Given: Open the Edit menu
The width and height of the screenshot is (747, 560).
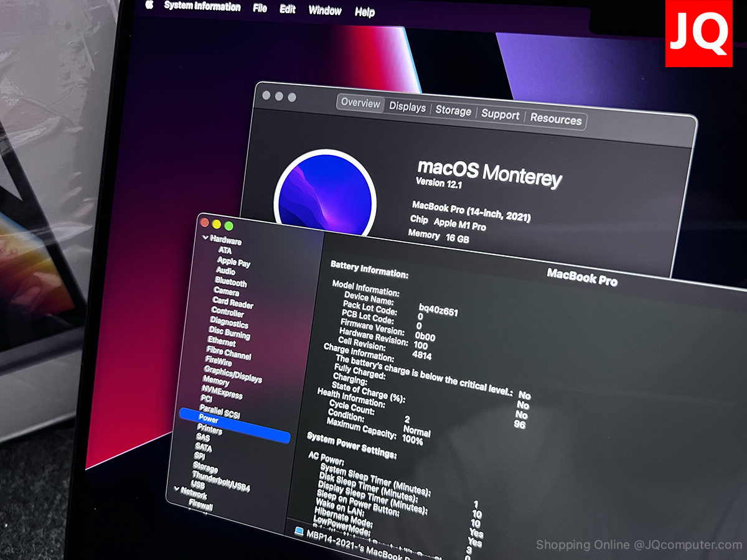Looking at the screenshot, I should point(288,9).
